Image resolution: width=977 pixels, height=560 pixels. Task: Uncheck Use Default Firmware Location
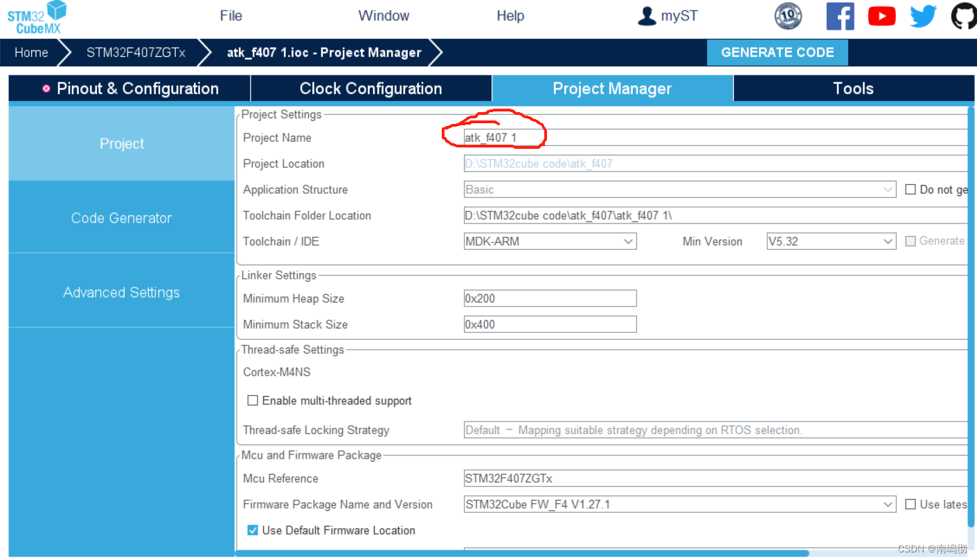[x=253, y=530]
